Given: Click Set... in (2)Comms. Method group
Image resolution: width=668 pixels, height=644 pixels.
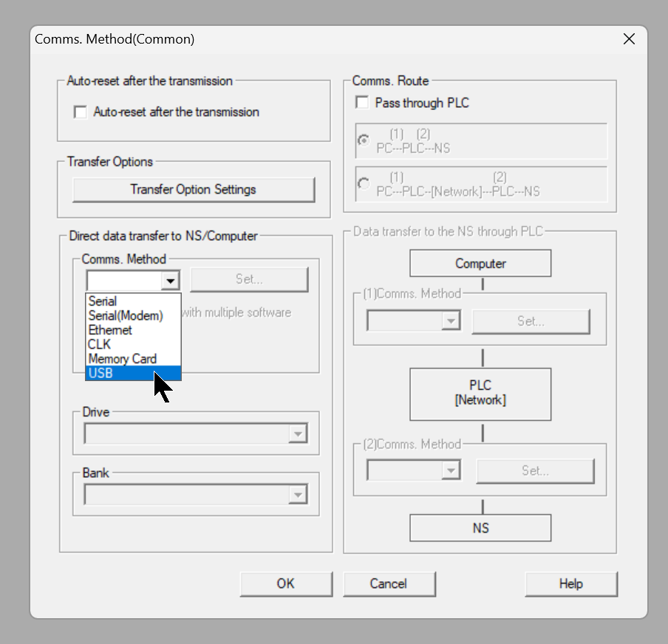Looking at the screenshot, I should point(535,471).
